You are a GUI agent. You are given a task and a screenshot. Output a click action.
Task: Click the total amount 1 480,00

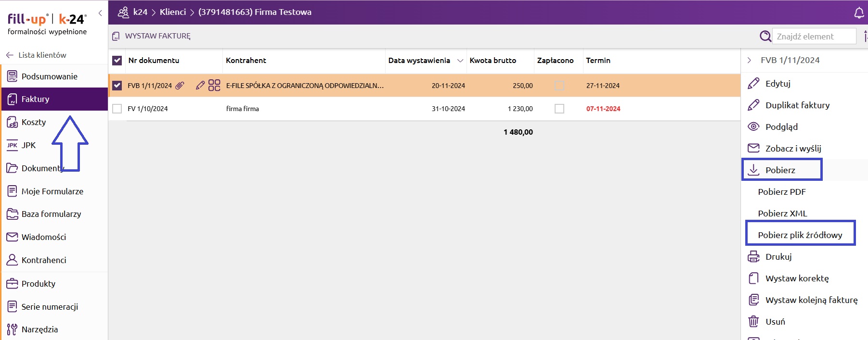click(x=518, y=132)
